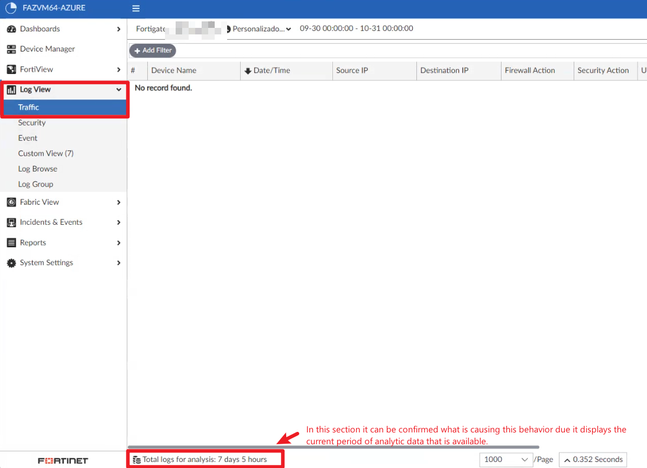This screenshot has height=468, width=647.
Task: Click 'Total logs for analysis: 7 days 5 hours'
Action: [x=205, y=459]
